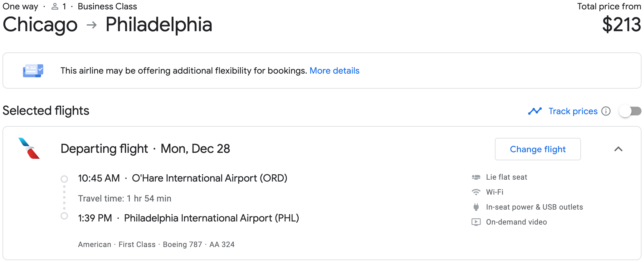The height and width of the screenshot is (262, 644).
Task: Click the On-demand video icon
Action: [x=476, y=222]
